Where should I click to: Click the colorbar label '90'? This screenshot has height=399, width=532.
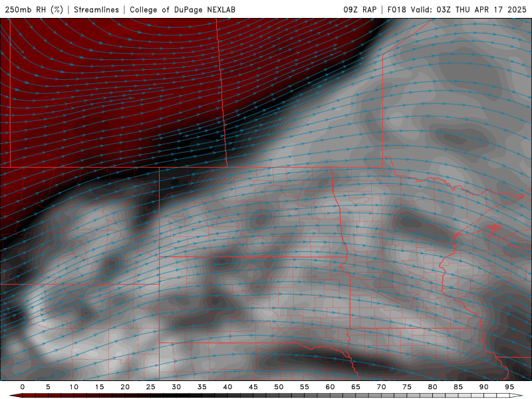tap(484, 387)
